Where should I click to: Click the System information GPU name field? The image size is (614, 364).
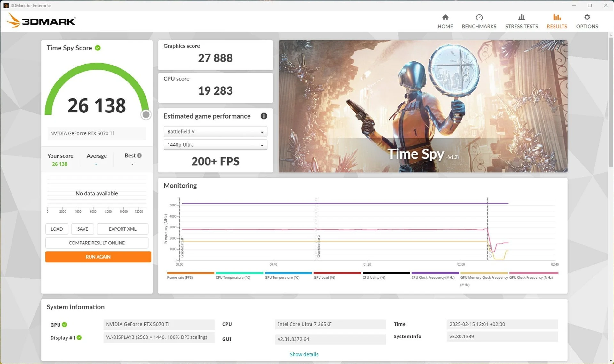[159, 324]
